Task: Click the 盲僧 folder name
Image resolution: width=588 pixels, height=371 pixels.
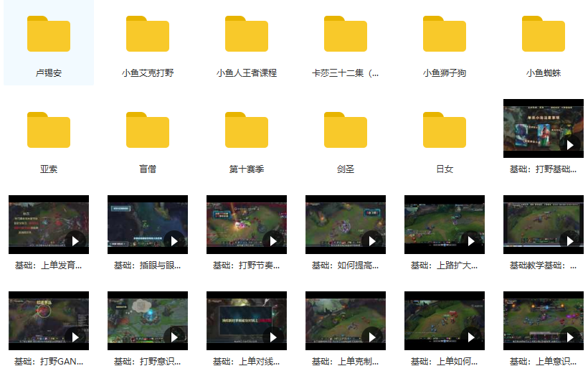Action: tap(148, 169)
